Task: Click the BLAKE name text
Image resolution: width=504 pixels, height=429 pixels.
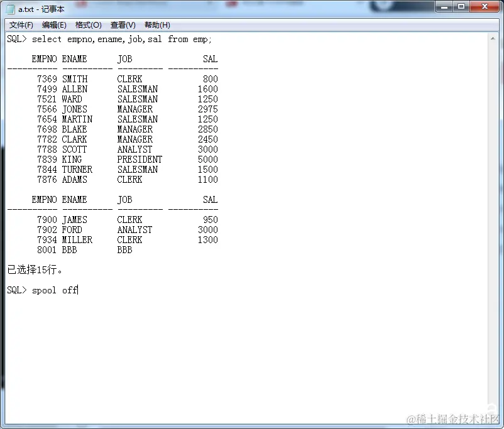Action: tap(75, 129)
